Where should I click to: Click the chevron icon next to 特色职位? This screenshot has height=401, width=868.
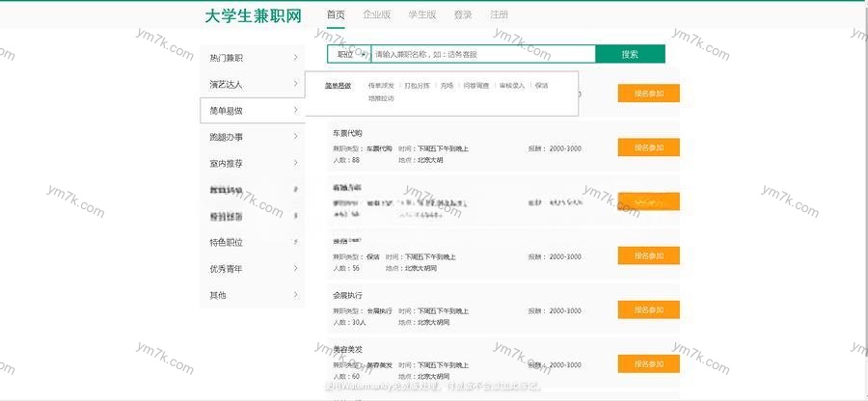[295, 242]
